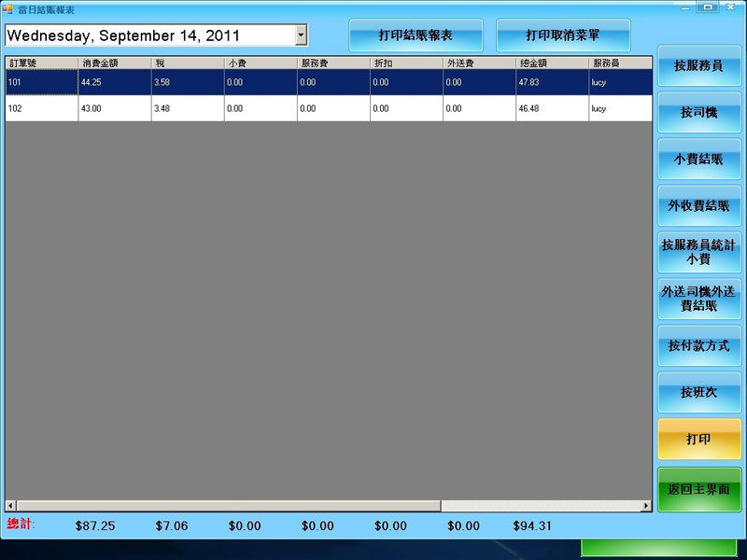Image resolution: width=747 pixels, height=560 pixels.
Task: Choose the 按付款方式 button
Action: [x=699, y=346]
